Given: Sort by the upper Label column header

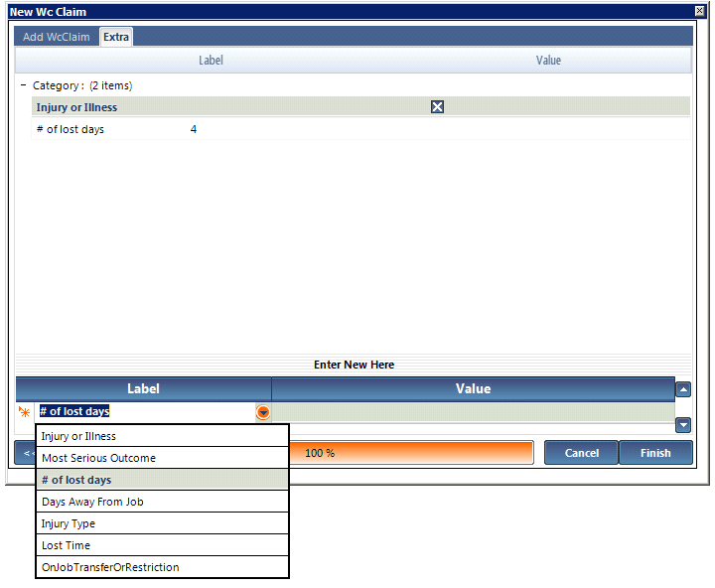Looking at the screenshot, I should [211, 61].
